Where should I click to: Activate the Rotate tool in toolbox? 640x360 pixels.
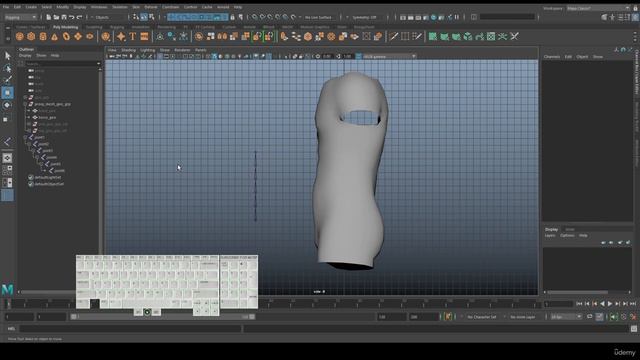coord(7,105)
